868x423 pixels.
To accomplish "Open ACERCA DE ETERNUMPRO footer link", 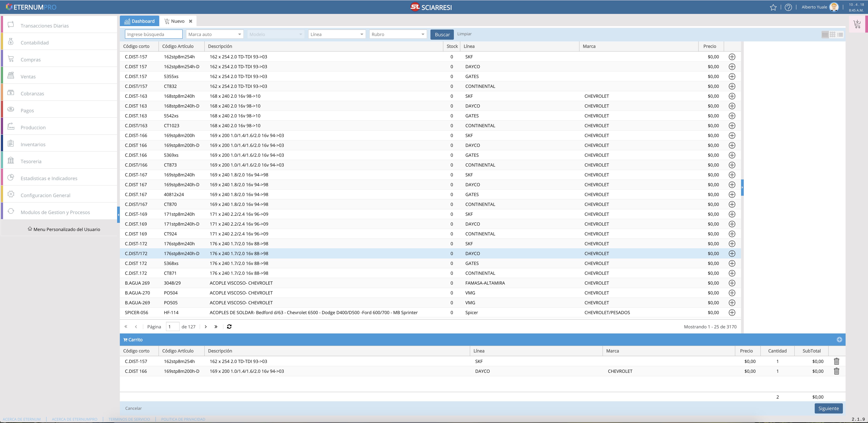I will click(75, 419).
